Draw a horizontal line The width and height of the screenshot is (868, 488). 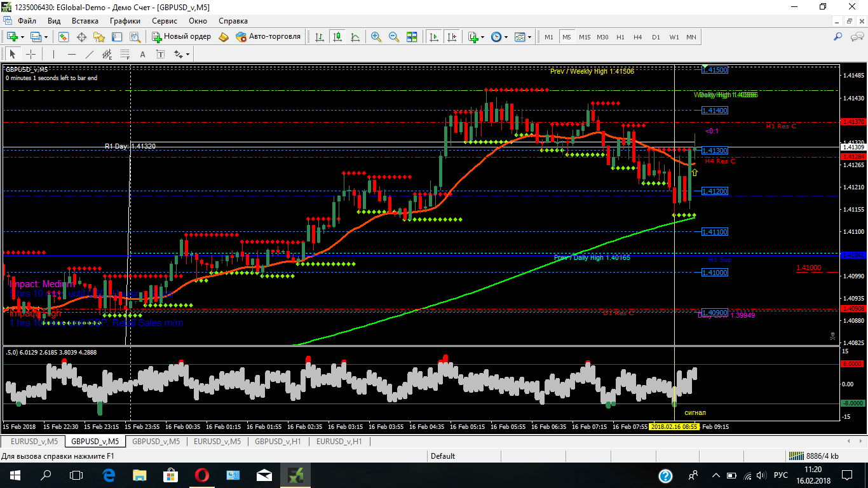click(72, 54)
